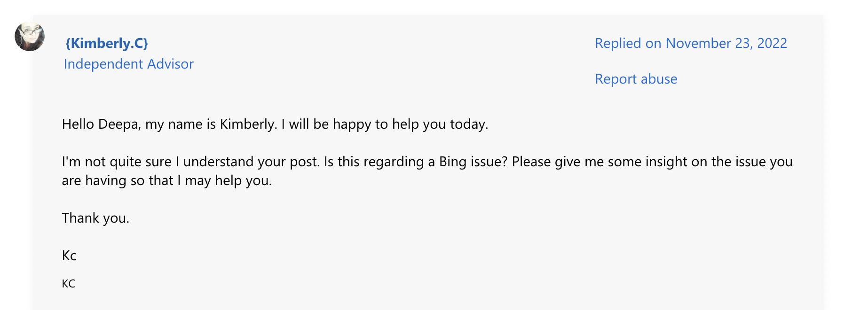Click the line so that I may help you
The height and width of the screenshot is (310, 868).
tap(201, 180)
